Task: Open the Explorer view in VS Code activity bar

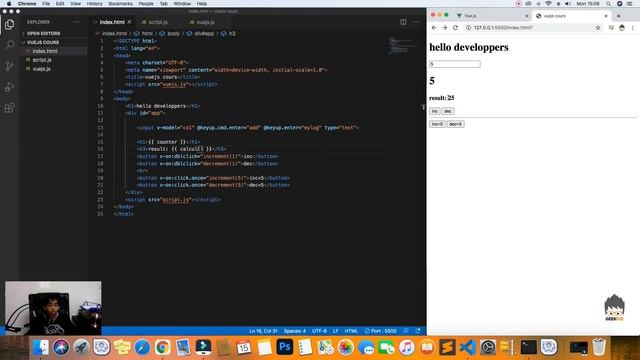Action: pos(9,24)
